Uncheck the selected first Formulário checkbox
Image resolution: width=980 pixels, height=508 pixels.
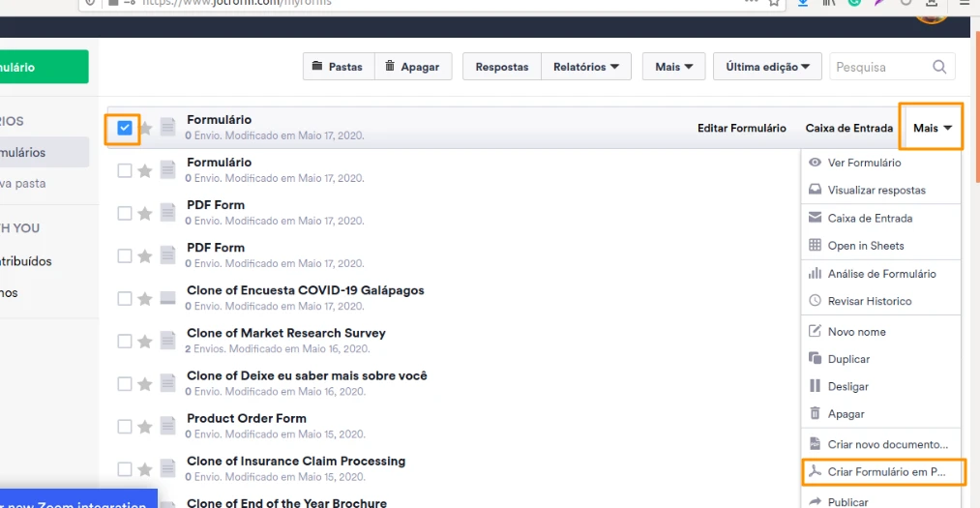point(124,128)
